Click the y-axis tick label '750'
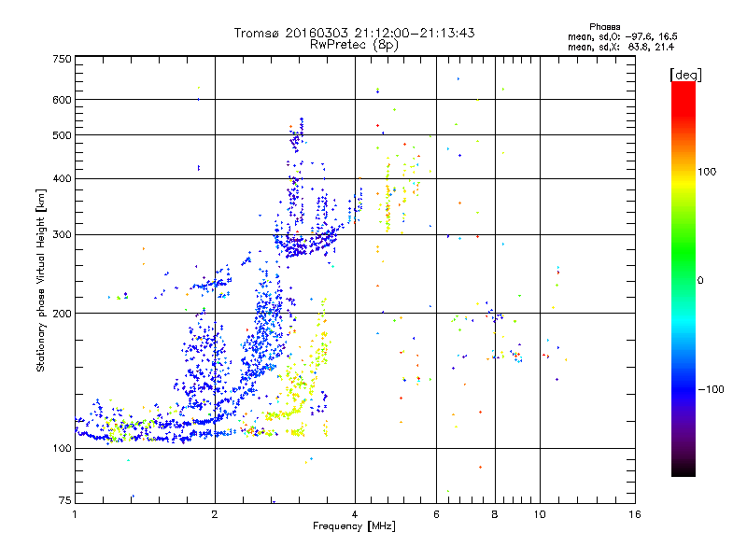The image size is (747, 560). click(62, 59)
